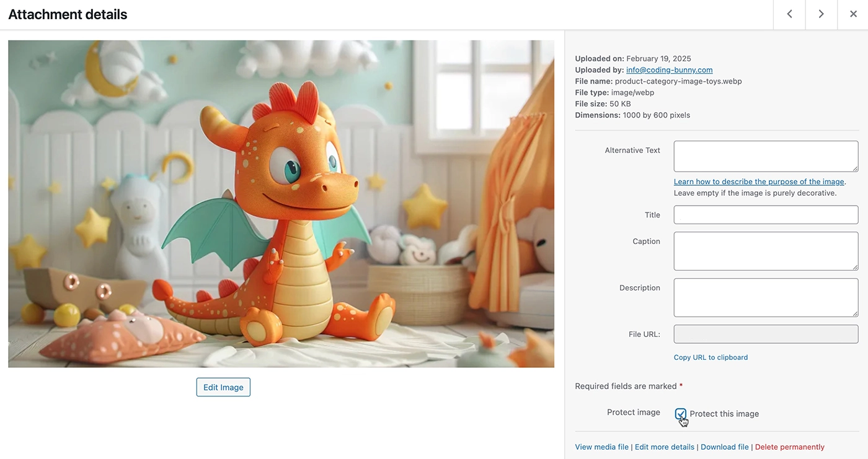
Task: Open the info@coding-bunny.com uploader link
Action: (669, 70)
